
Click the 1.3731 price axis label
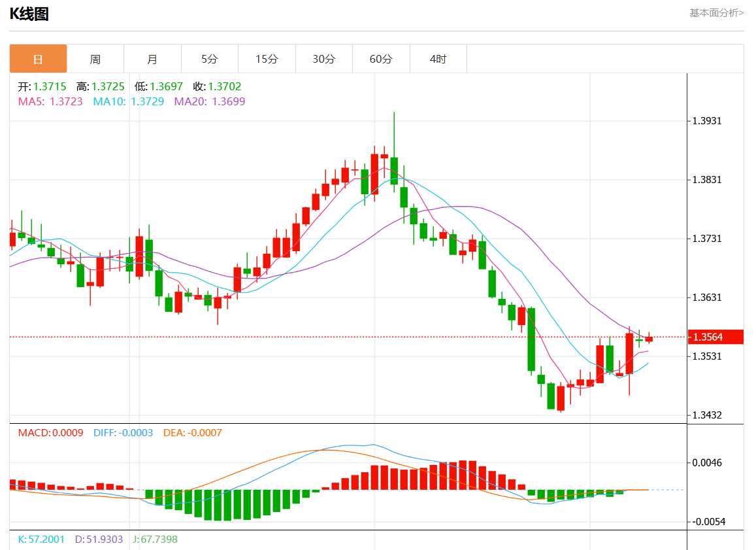(707, 238)
